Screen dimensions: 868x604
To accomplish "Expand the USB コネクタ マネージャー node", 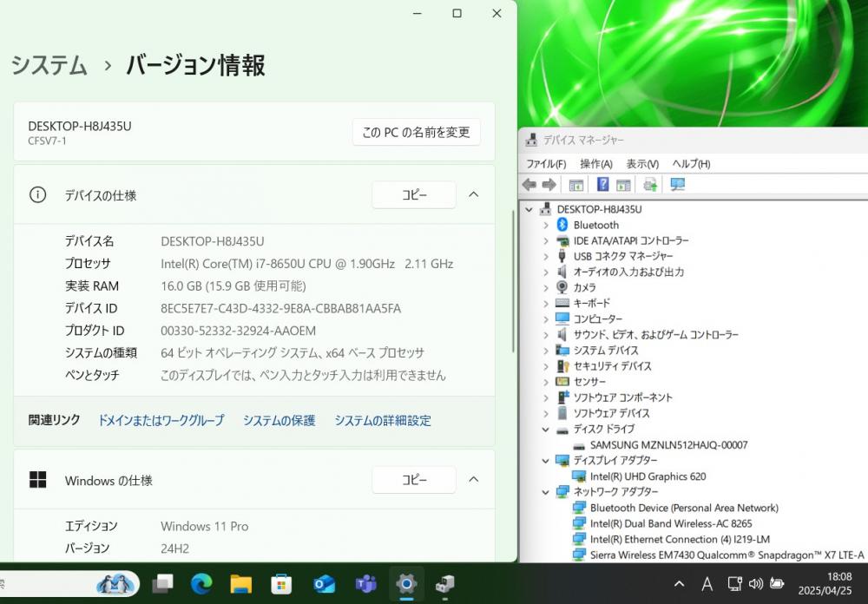I will (x=546, y=256).
